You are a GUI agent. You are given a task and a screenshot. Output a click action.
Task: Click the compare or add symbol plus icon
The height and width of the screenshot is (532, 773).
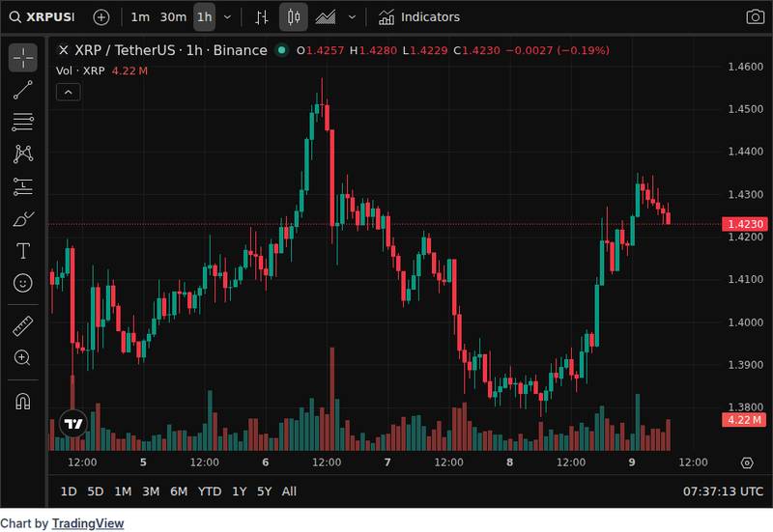click(x=101, y=17)
